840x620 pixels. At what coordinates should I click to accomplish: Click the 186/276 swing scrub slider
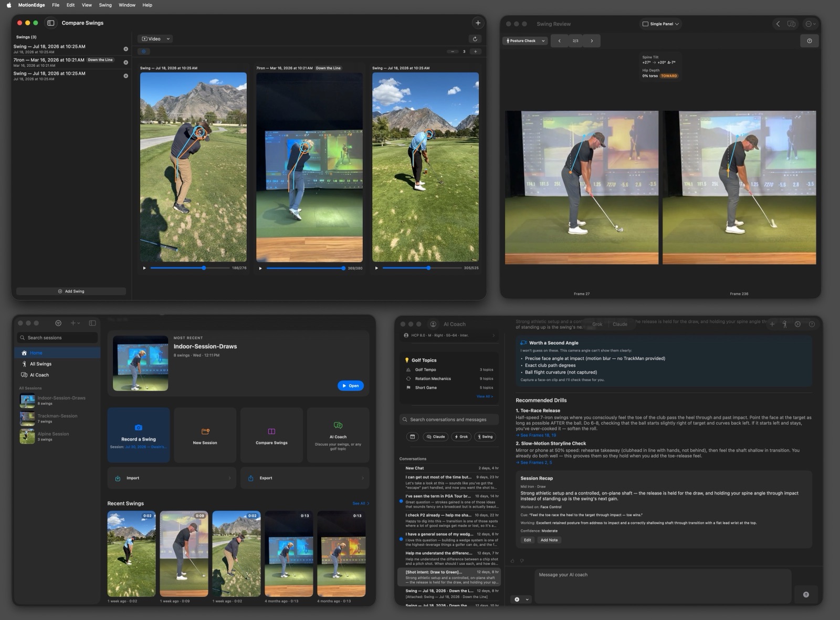pyautogui.click(x=190, y=268)
